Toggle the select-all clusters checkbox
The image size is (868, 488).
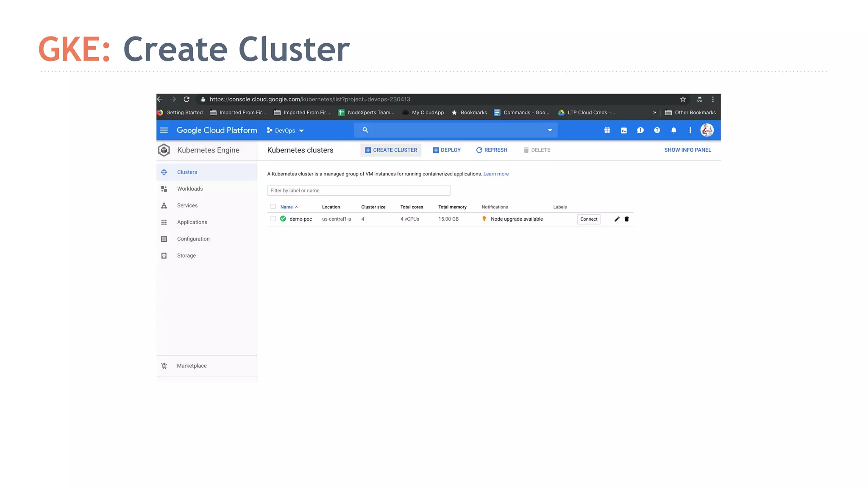point(273,207)
